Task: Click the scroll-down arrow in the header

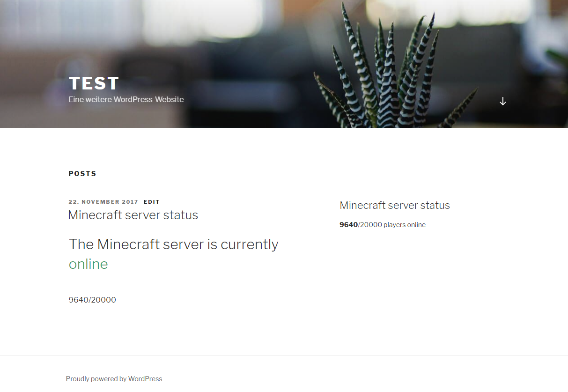Action: [502, 101]
